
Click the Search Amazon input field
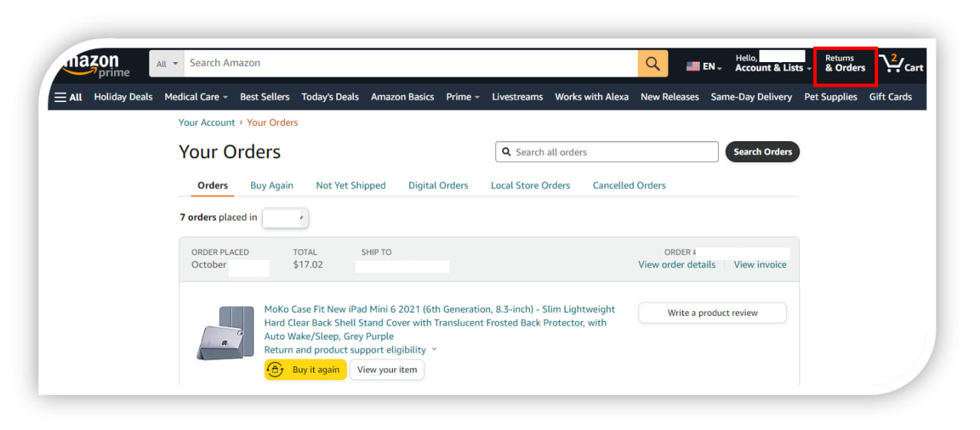tap(411, 64)
